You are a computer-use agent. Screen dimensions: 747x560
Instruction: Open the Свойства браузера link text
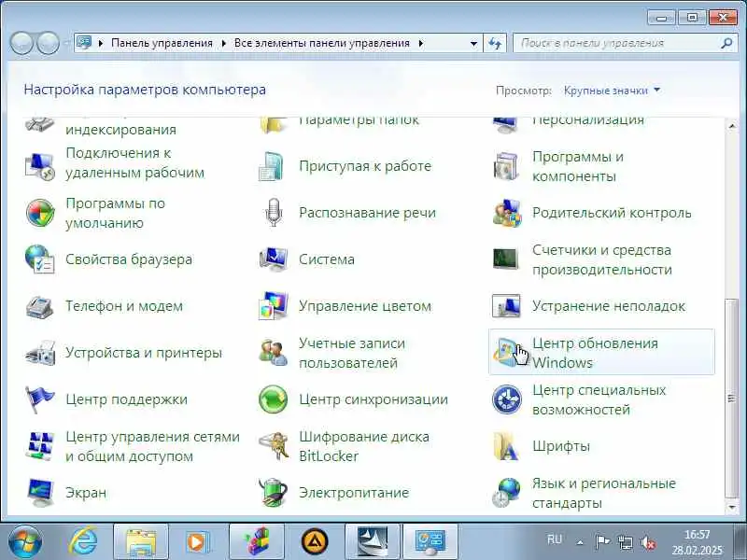click(129, 259)
